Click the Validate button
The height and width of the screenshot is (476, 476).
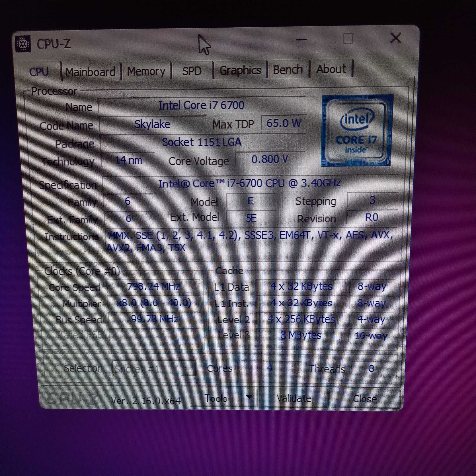tap(294, 398)
